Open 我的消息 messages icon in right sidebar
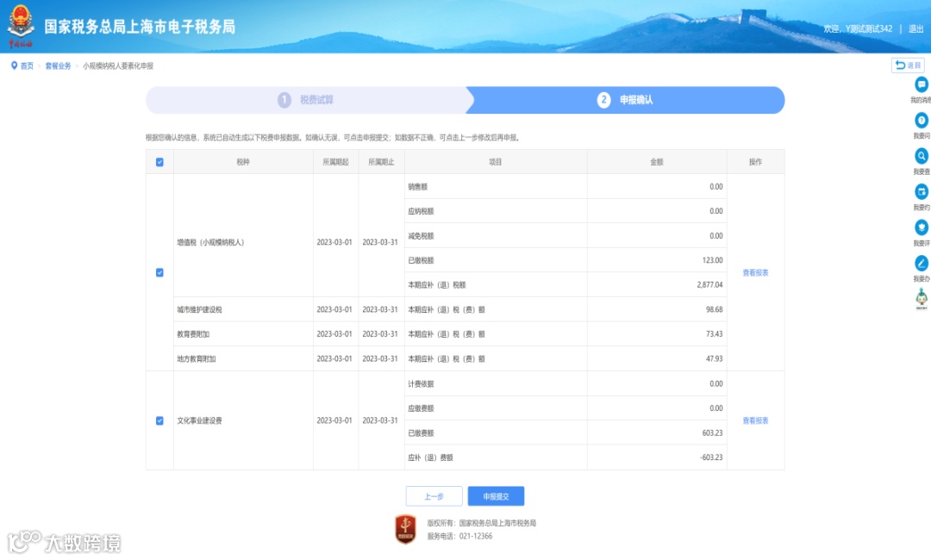This screenshot has width=931, height=560. [x=921, y=84]
